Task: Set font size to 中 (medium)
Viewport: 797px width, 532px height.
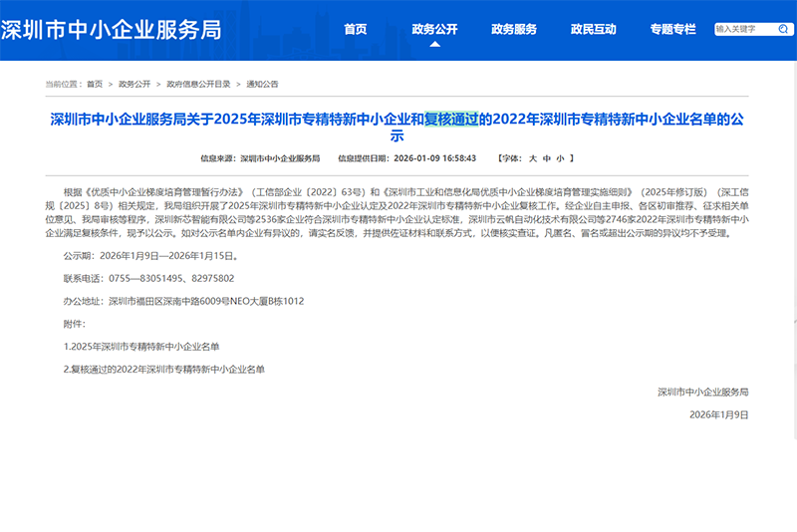Action: click(x=546, y=158)
